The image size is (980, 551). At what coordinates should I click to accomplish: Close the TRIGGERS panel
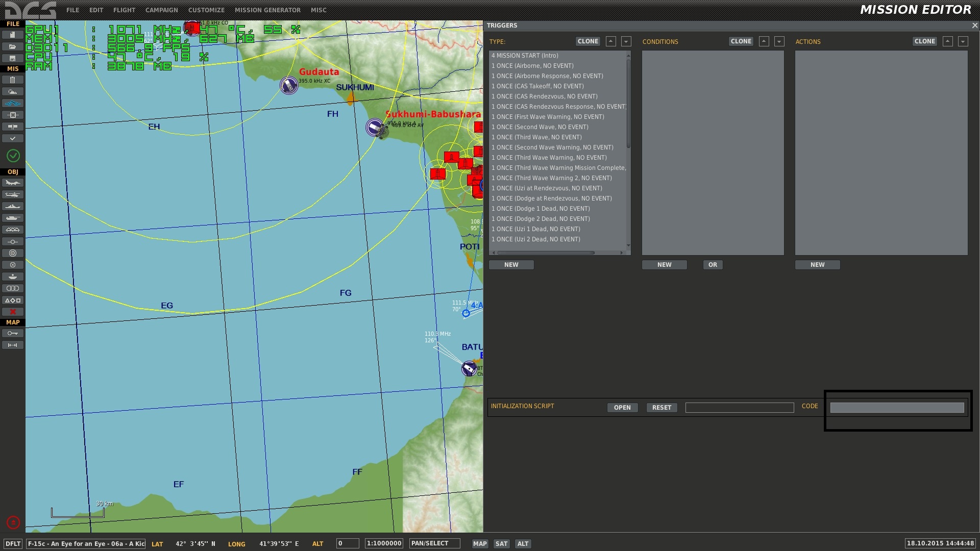(974, 26)
